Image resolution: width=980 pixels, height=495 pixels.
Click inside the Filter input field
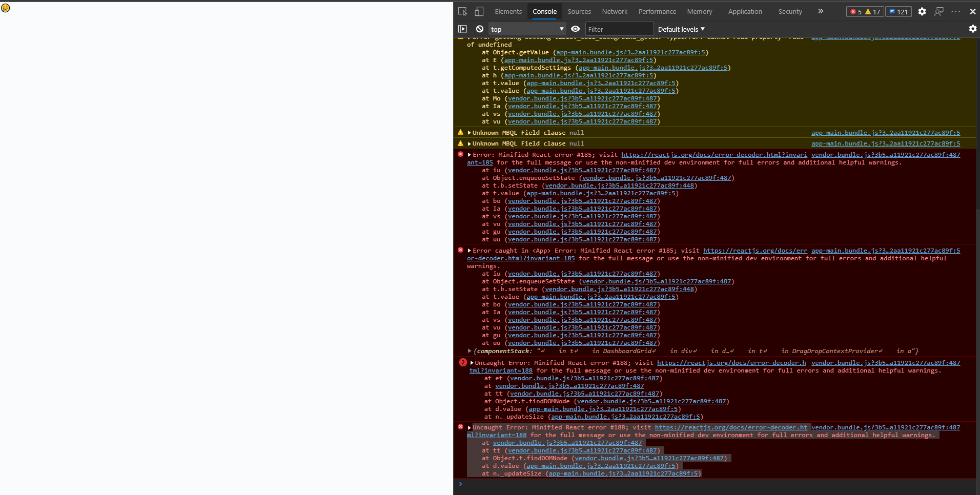pos(619,29)
